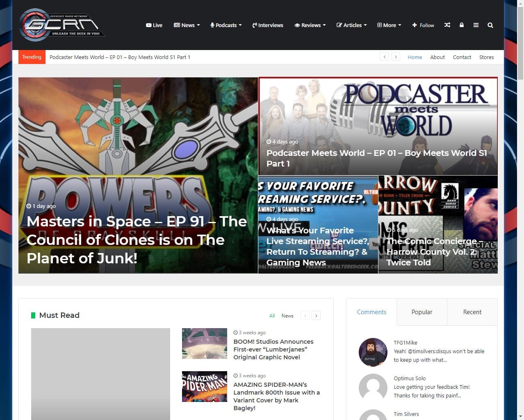Open Amazing Spider-Man 800th Issue headline
This screenshot has width=524, height=420.
pyautogui.click(x=276, y=396)
